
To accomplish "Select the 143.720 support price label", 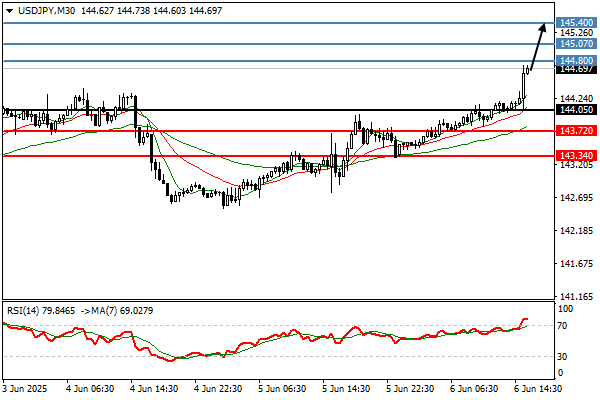I will 576,131.
